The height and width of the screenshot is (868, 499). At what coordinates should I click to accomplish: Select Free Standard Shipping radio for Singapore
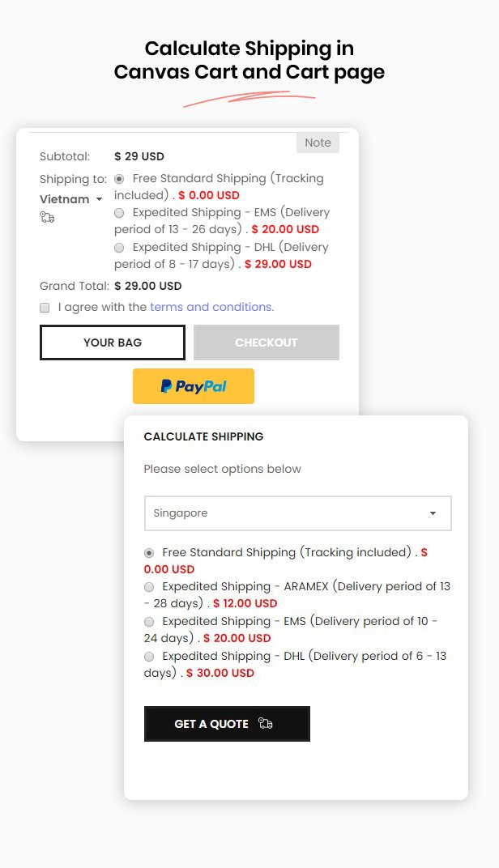pos(149,553)
